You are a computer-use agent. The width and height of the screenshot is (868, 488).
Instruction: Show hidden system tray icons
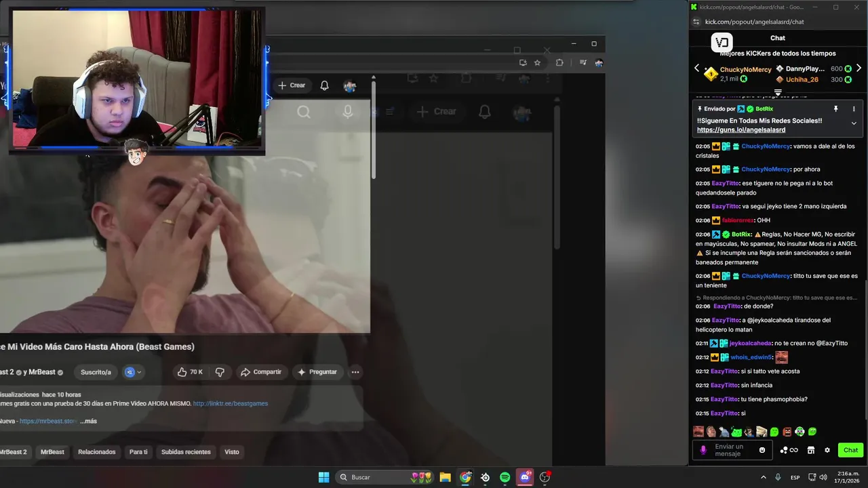coord(764,477)
